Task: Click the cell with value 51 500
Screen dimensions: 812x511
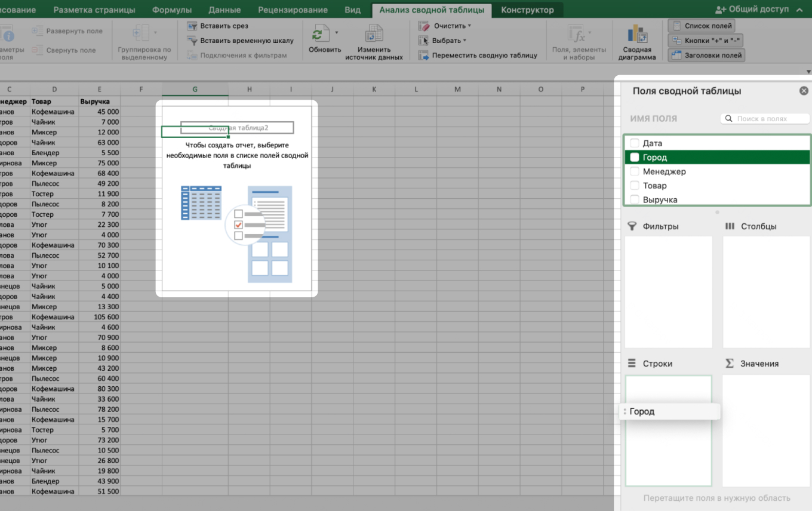Action: click(x=100, y=491)
